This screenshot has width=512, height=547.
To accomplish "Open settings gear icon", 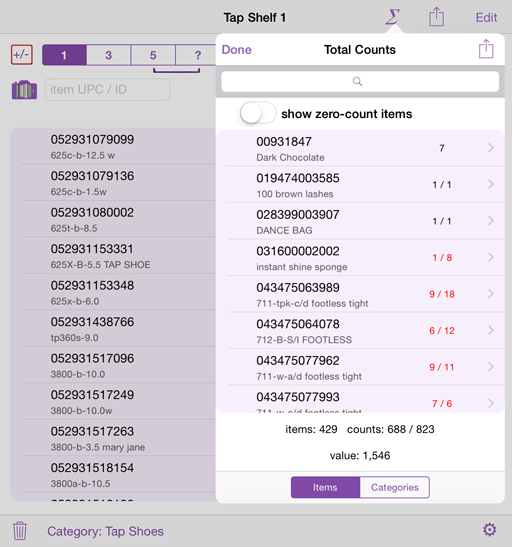I will click(489, 530).
